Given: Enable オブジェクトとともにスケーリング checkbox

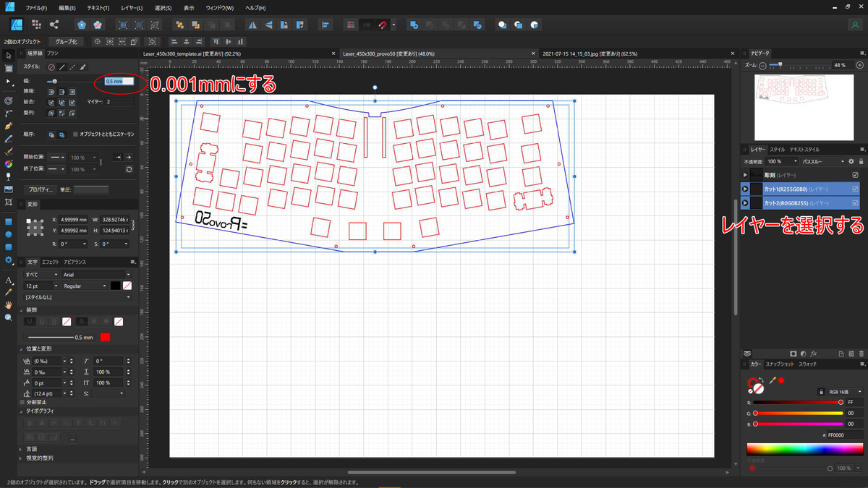Looking at the screenshot, I should [x=76, y=134].
